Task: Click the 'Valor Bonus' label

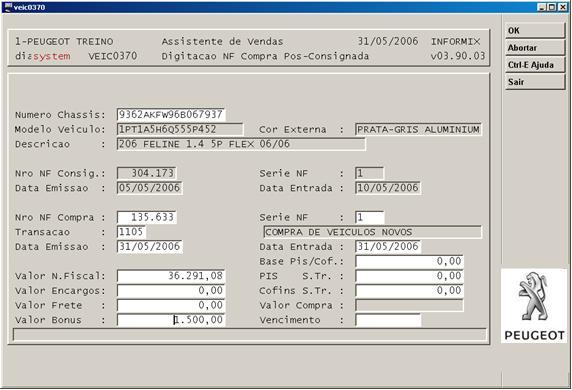Action: (48, 320)
